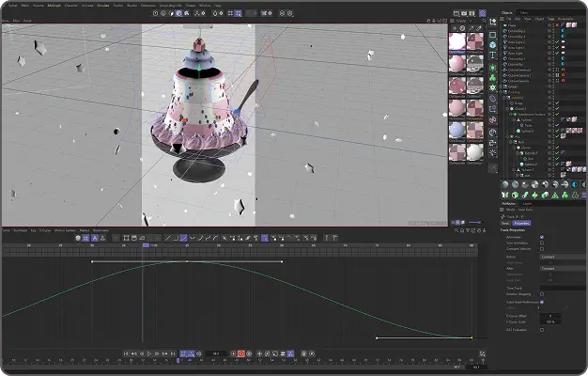Open the Before behavior dropdown
This screenshot has width=588, height=376.
click(564, 257)
